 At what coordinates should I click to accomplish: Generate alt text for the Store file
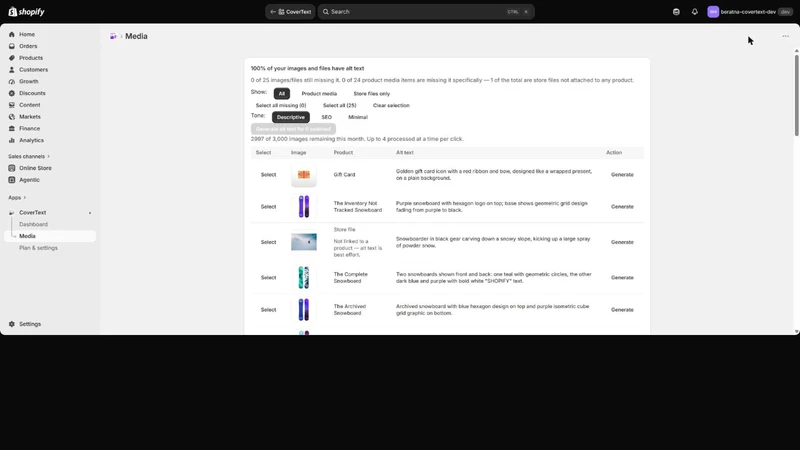click(x=622, y=242)
